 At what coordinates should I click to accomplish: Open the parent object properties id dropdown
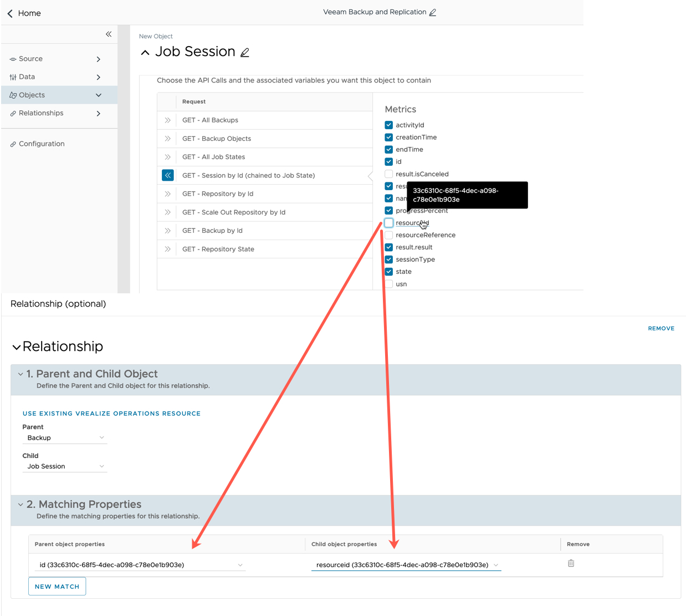point(140,565)
